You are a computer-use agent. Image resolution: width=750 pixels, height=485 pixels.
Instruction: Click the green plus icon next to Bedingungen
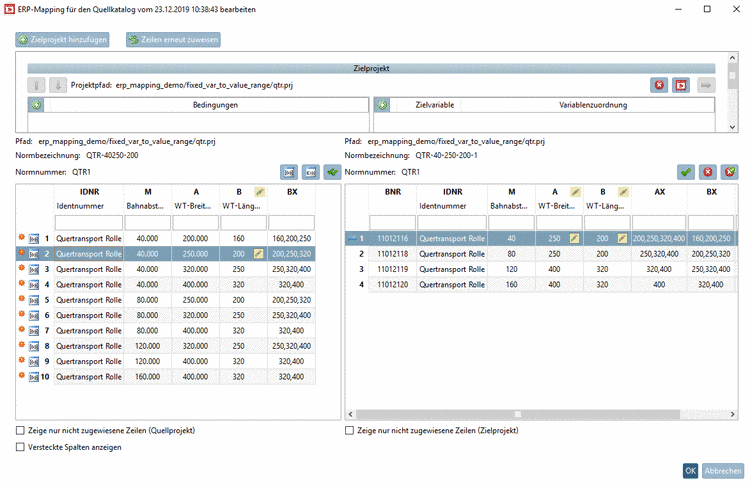35,105
